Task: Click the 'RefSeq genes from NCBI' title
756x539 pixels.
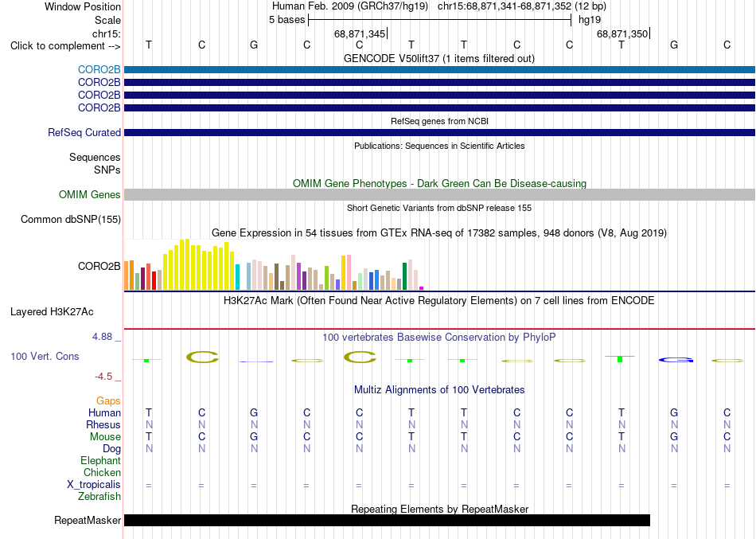Action: click(x=440, y=121)
